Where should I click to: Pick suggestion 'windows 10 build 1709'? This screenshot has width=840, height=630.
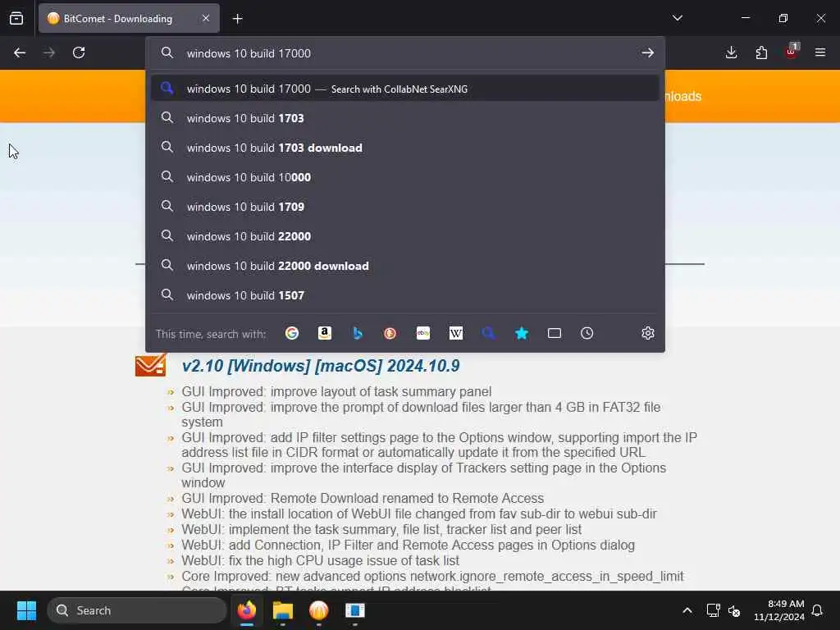coord(405,206)
